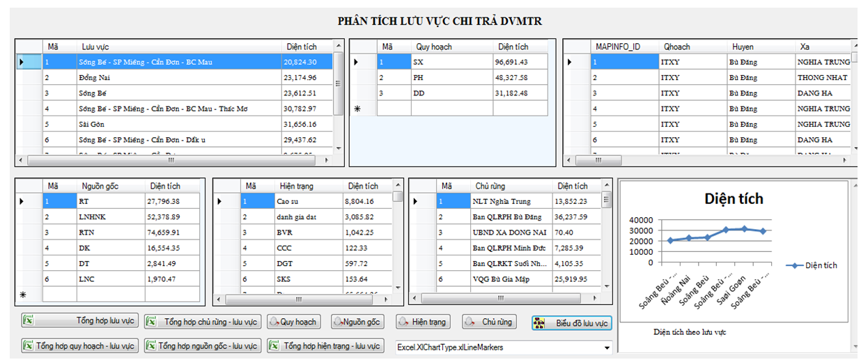Click the Nguồn gốc column header
Viewport: 868px width, 362px height.
(x=110, y=186)
